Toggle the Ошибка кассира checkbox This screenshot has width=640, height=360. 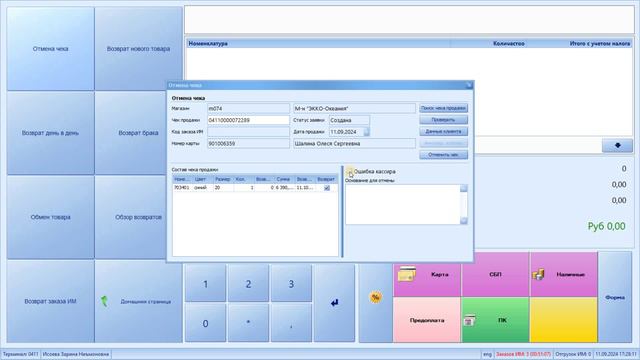click(x=350, y=171)
